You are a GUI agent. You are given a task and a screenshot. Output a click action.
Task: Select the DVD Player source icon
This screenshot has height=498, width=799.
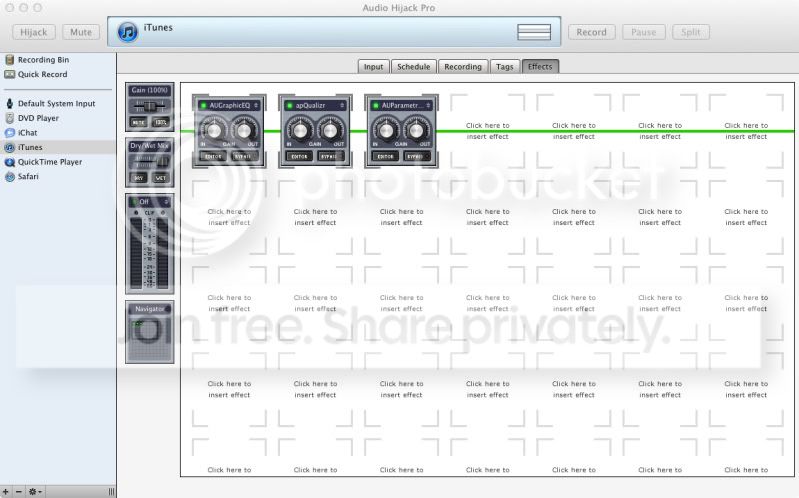coord(9,118)
